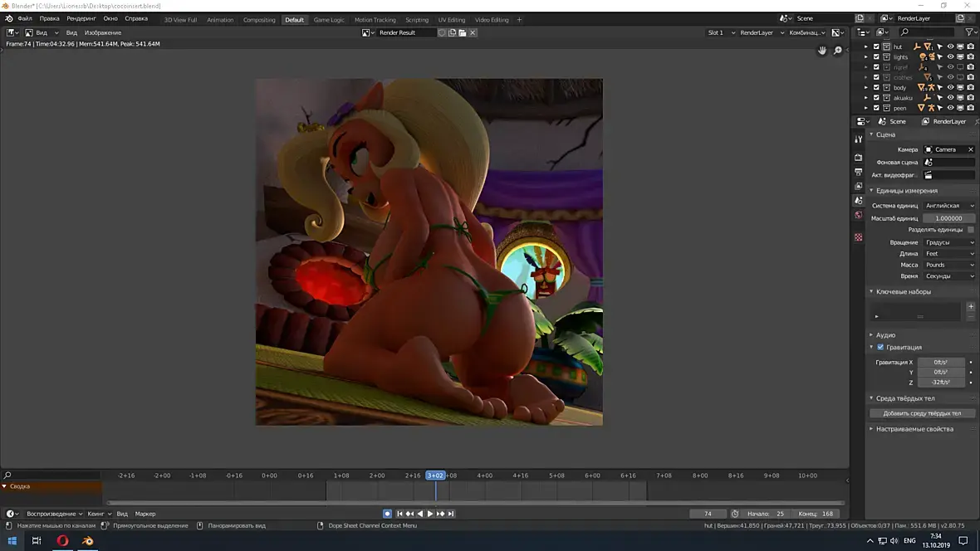980x551 pixels.
Task: Click the World properties tab icon
Action: click(858, 216)
